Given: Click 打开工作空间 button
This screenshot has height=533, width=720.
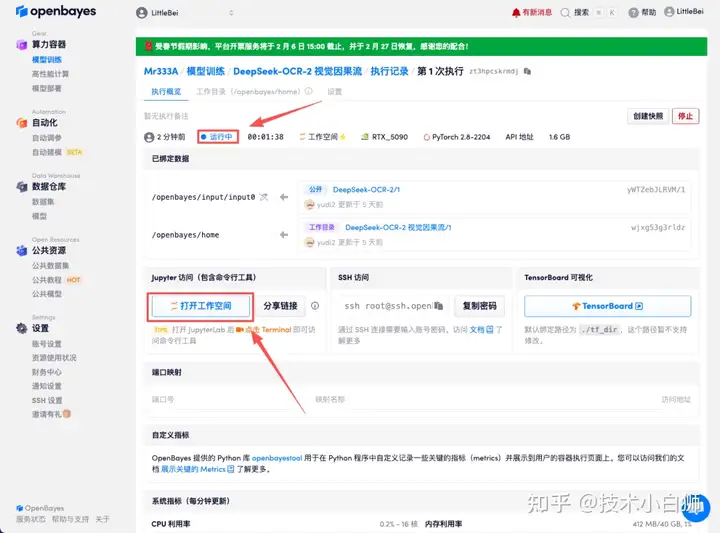Looking at the screenshot, I should tap(201, 306).
